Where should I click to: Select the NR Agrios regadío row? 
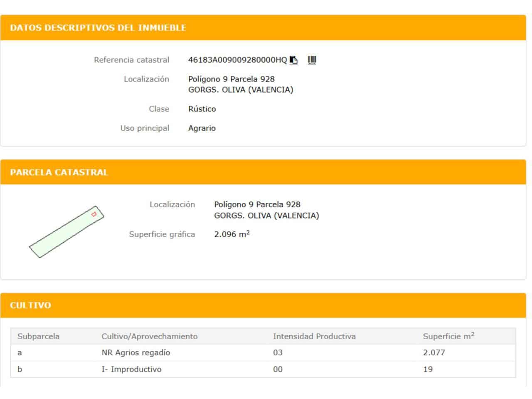tap(135, 352)
